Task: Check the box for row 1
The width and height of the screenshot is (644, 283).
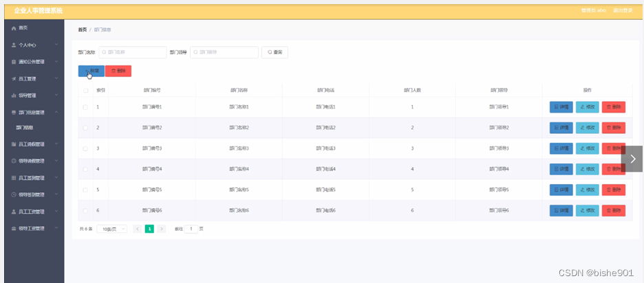Action: tap(85, 107)
